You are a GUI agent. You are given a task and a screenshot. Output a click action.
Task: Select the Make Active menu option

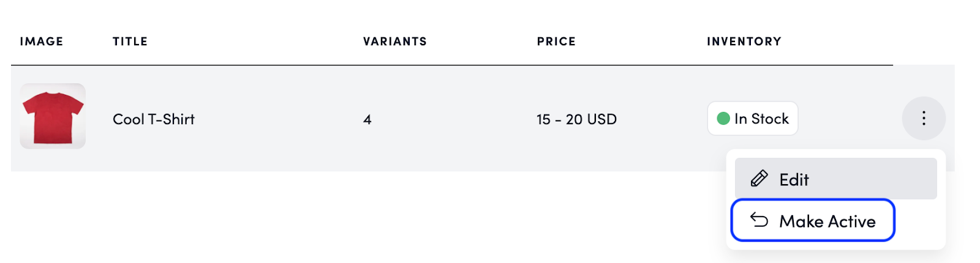tap(813, 220)
